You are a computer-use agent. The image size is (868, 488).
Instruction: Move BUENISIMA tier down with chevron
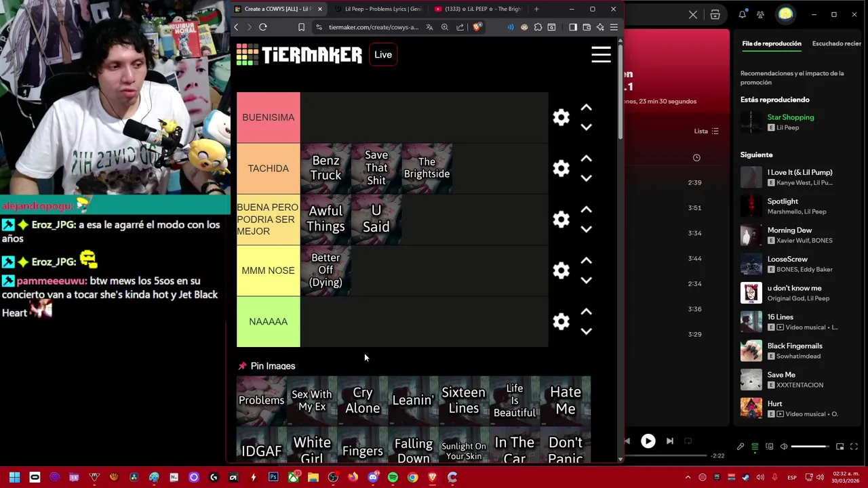(x=587, y=127)
